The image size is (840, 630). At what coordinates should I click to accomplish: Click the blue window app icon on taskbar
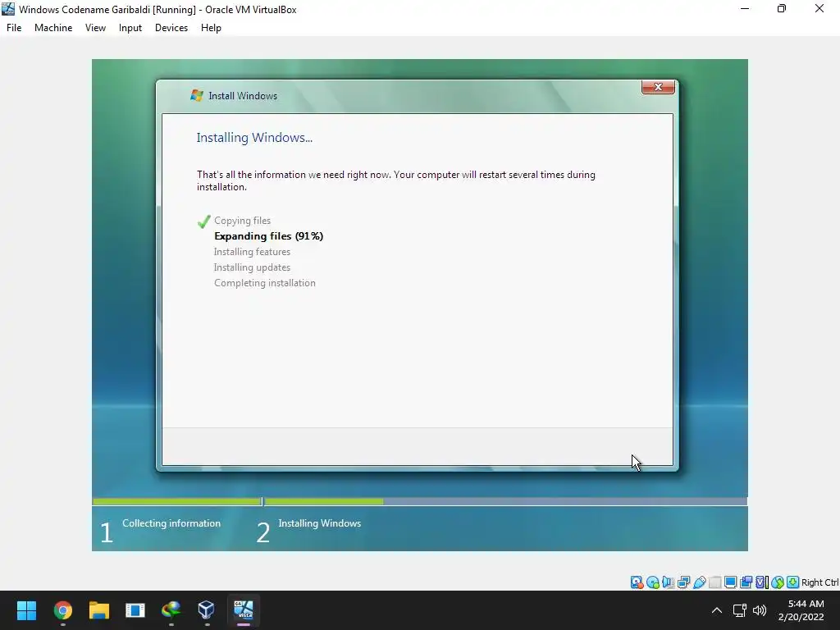[x=135, y=610]
